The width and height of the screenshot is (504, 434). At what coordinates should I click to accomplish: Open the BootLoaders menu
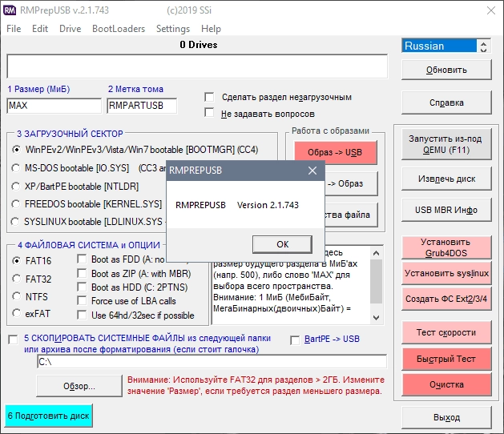(119, 29)
